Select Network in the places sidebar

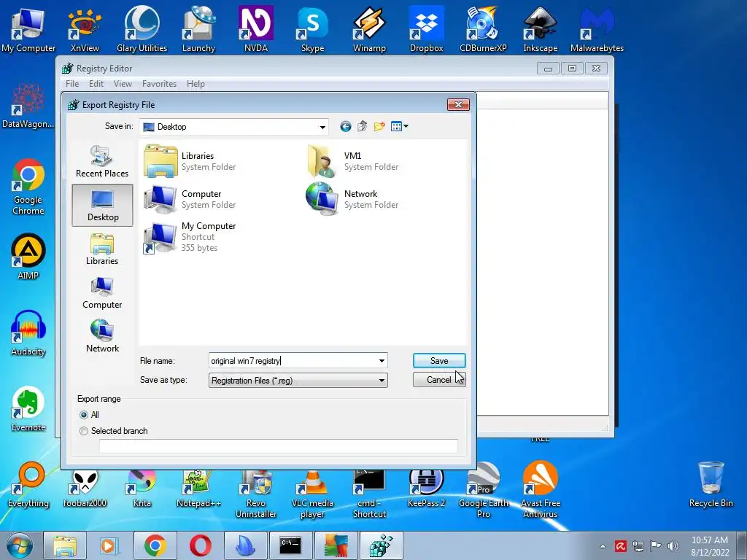[x=102, y=337]
